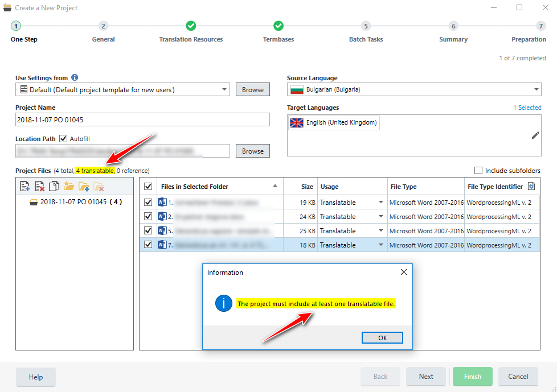Click the add files icon with blue plus
Viewport: 557px width, 392px height.
pyautogui.click(x=24, y=186)
